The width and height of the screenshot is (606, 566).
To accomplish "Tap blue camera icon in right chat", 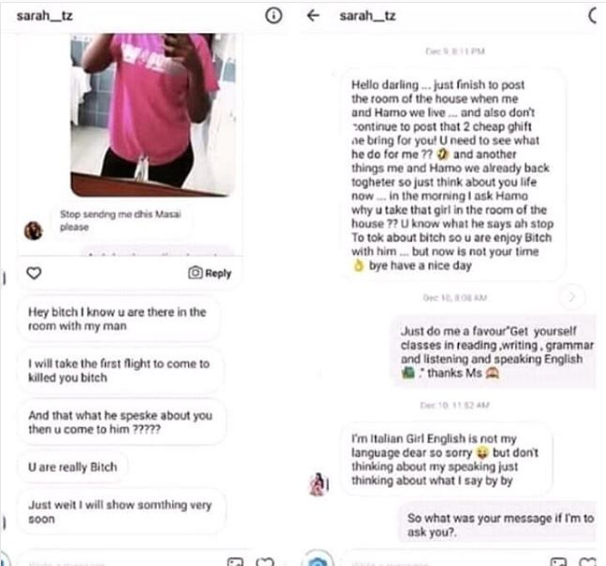I will pos(317,561).
